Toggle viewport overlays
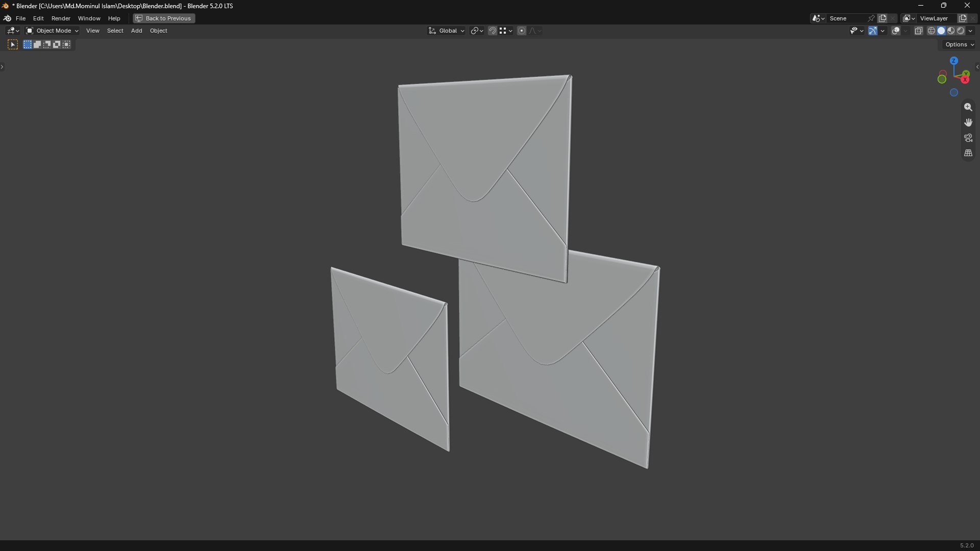 coord(896,31)
